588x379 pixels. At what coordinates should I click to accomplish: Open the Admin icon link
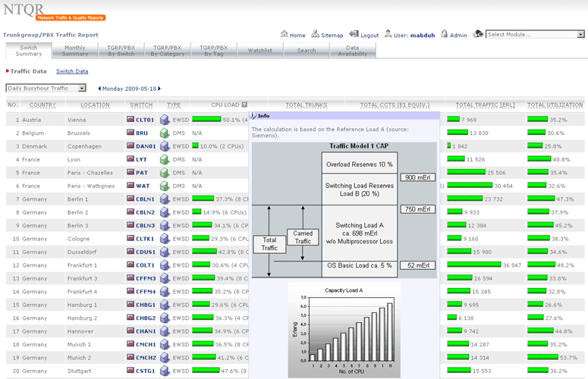[444, 35]
